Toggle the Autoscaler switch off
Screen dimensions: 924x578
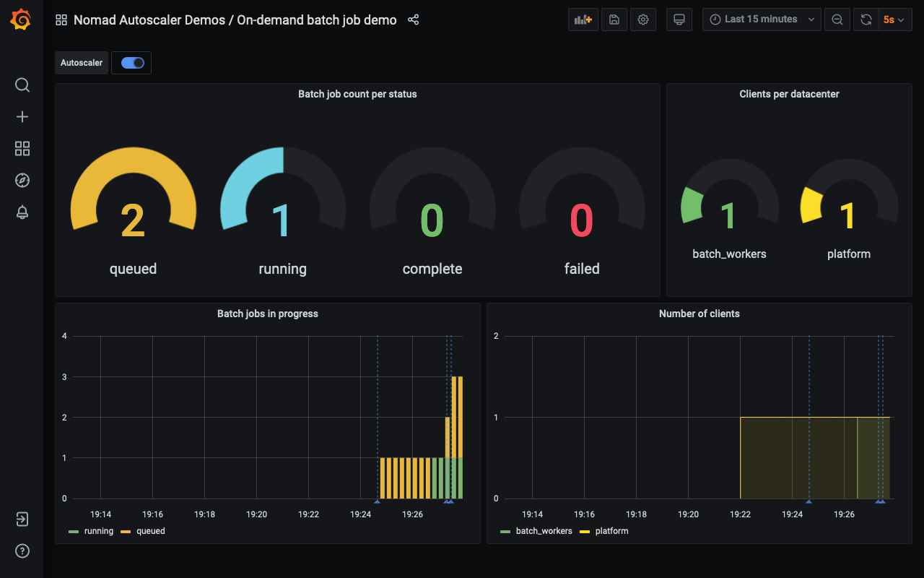click(x=133, y=63)
